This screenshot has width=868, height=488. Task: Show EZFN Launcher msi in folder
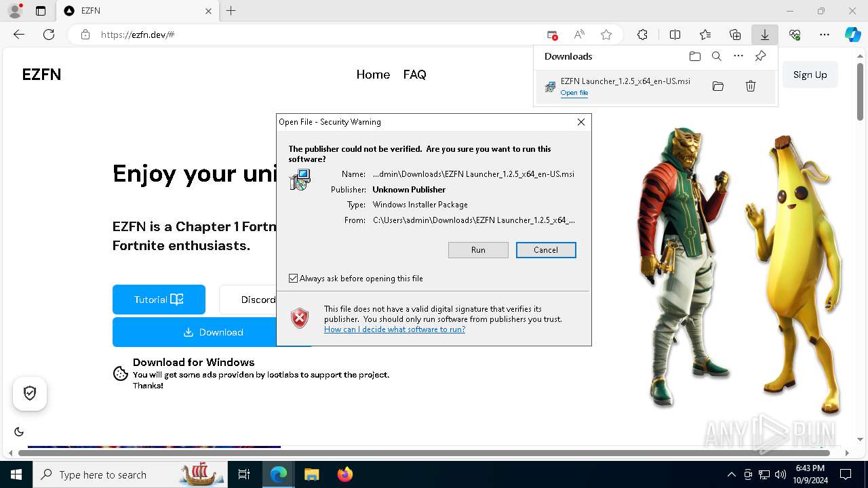[718, 86]
